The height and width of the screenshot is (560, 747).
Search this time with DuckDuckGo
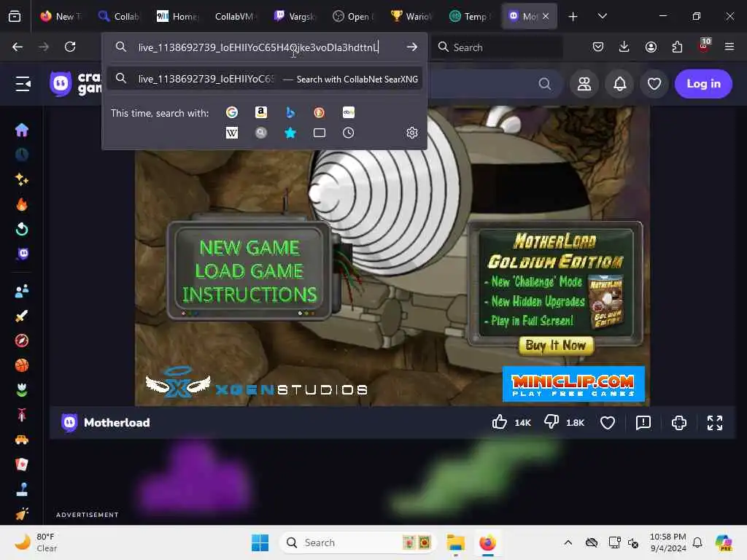tap(320, 112)
